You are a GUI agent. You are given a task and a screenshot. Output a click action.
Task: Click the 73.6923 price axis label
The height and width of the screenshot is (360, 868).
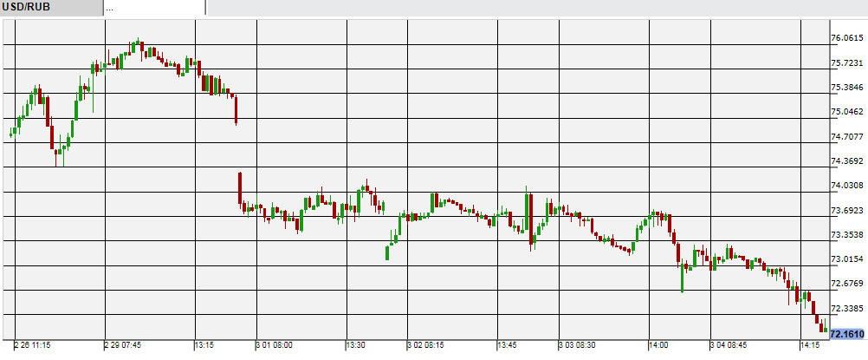click(x=846, y=211)
